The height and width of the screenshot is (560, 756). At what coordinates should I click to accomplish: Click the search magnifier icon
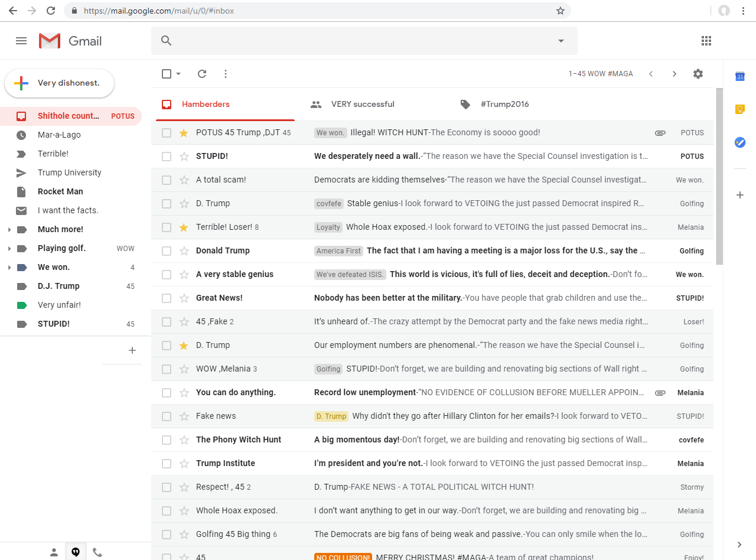pos(167,41)
